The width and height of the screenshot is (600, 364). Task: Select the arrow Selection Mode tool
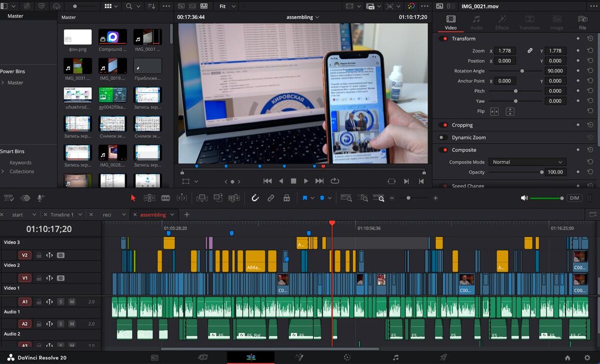[x=133, y=198]
